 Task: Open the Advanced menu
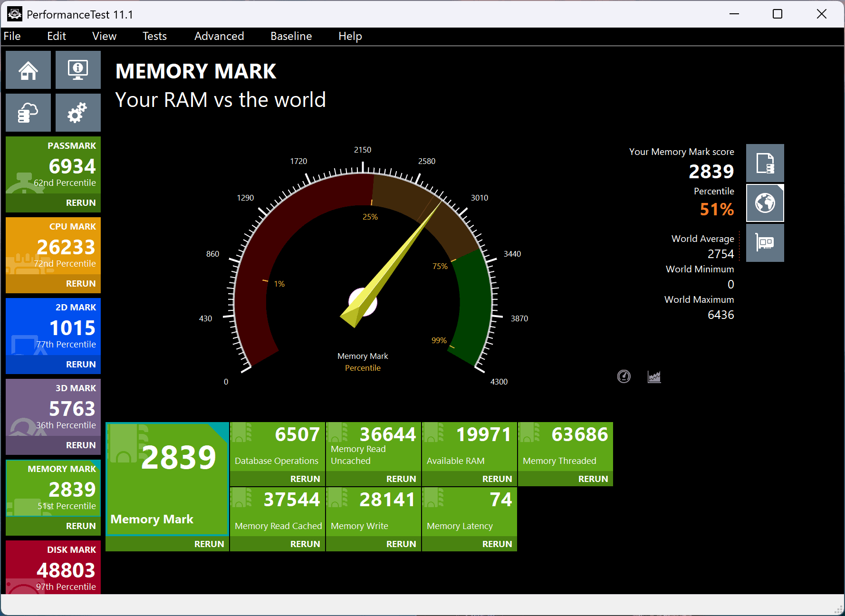(x=219, y=36)
